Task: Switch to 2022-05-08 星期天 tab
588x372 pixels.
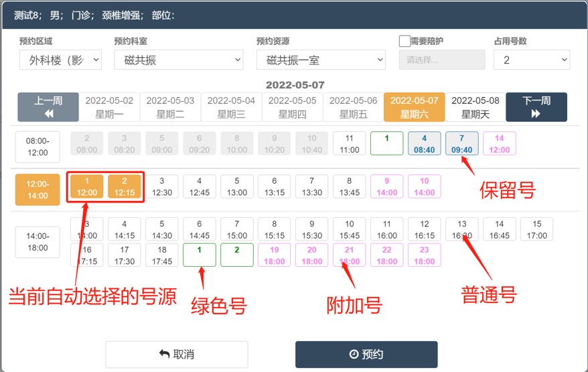Action: 475,107
